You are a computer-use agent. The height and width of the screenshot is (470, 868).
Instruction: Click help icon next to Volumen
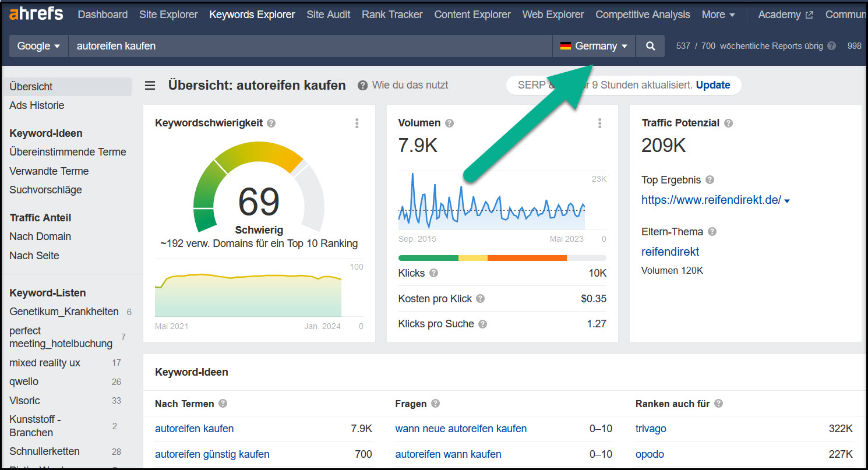[449, 123]
